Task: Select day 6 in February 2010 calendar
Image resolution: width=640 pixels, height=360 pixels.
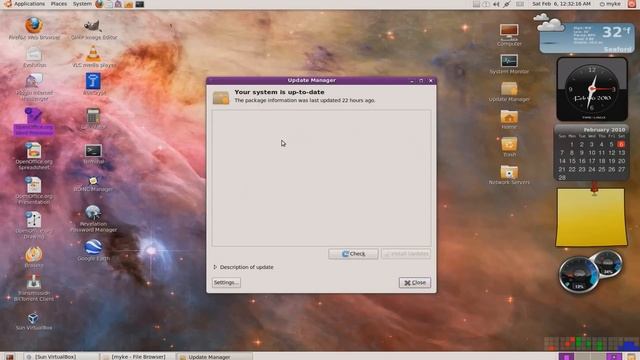Action: point(621,144)
